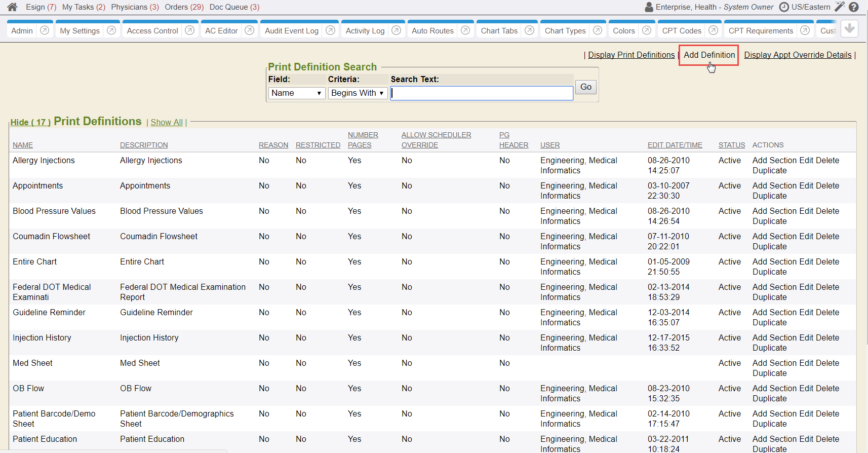Click pop-out icon beside Access Control tab
868x453 pixels.
[190, 30]
